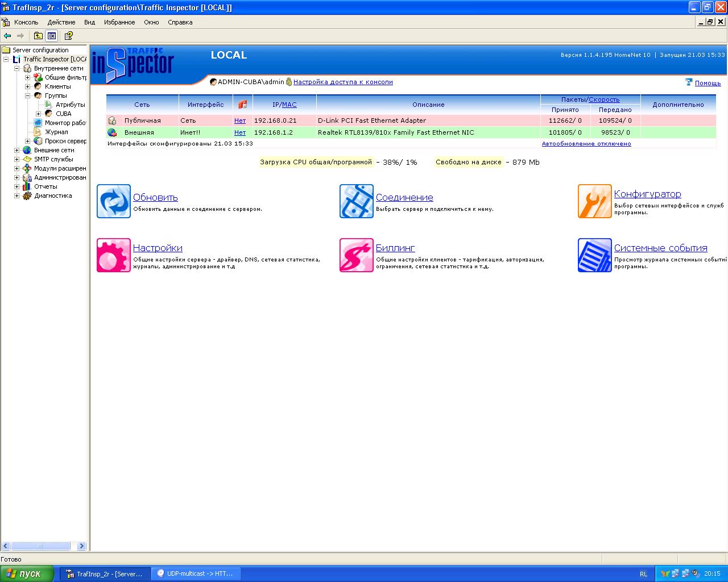
Task: Expand the SMTP службы tree node
Action: point(16,159)
